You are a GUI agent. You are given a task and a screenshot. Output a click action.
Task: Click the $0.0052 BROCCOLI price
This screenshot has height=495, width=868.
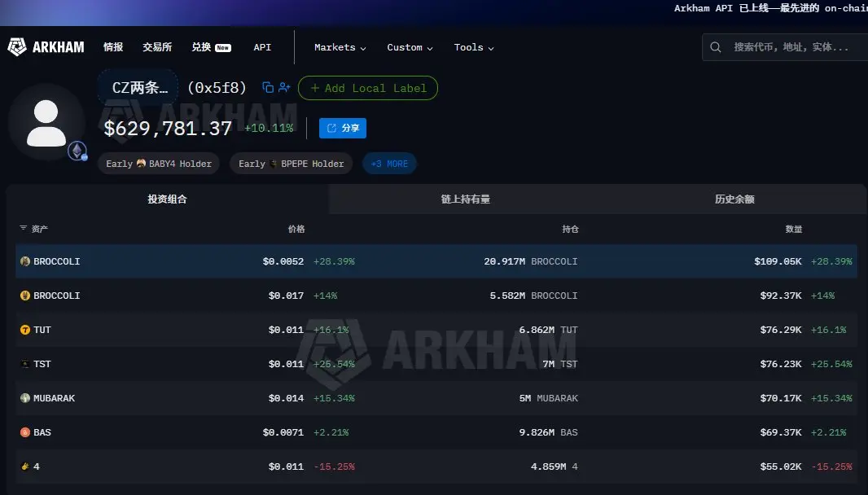pos(283,261)
